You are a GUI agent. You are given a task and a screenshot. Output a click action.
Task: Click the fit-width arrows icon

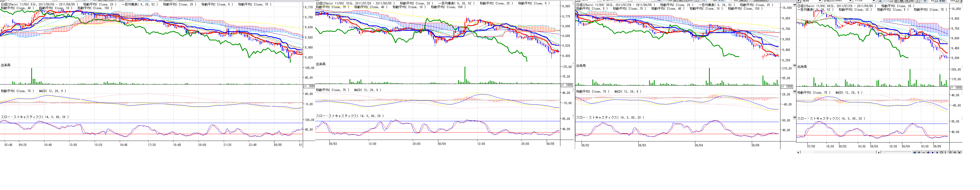(x=928, y=152)
